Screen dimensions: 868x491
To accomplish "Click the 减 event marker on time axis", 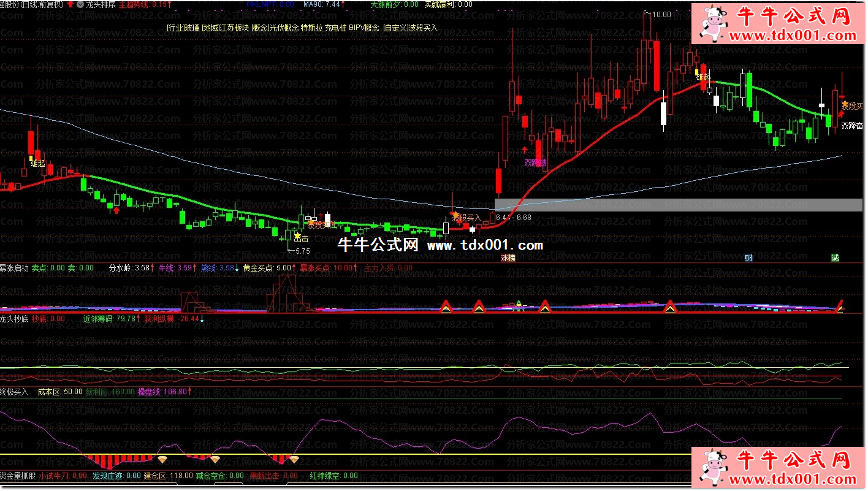I will (835, 258).
